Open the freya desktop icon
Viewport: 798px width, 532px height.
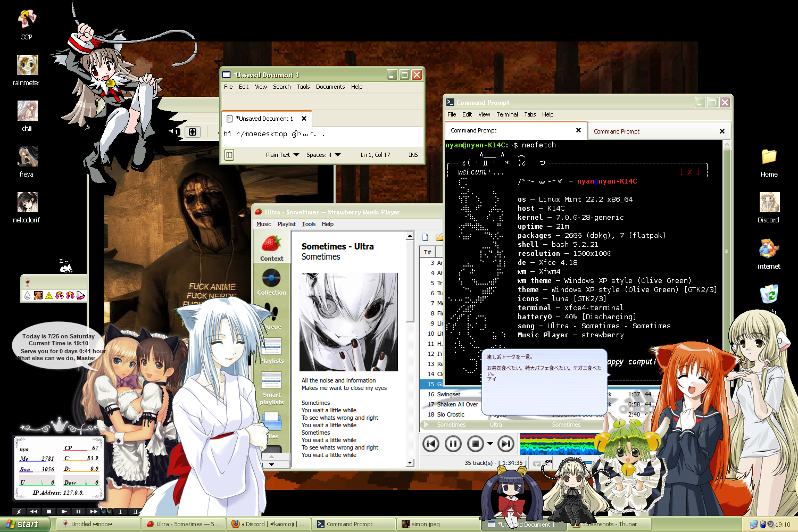pos(27,161)
